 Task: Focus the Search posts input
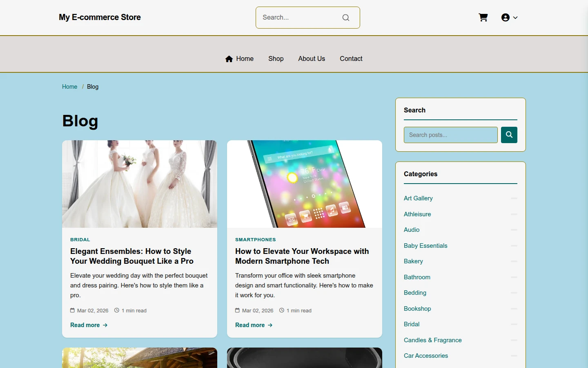(451, 135)
